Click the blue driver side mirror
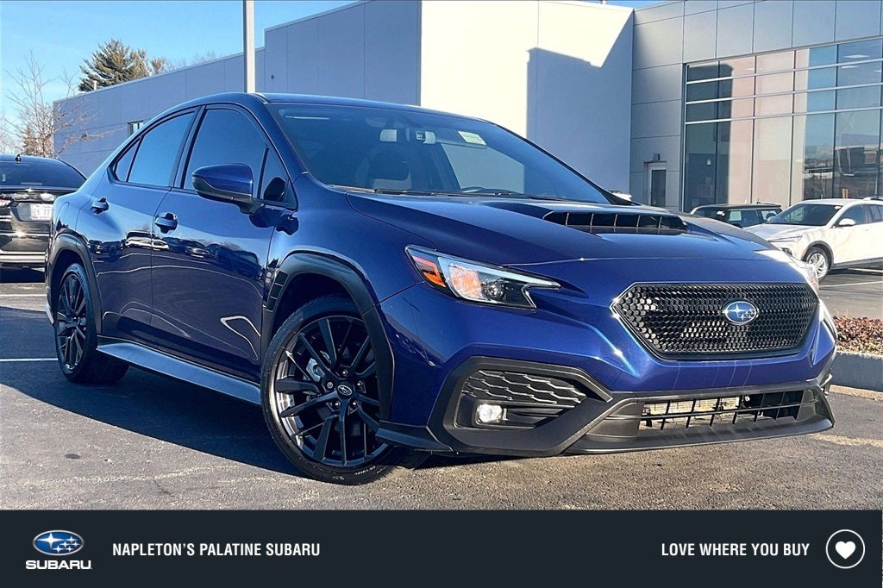883x588 pixels. (223, 183)
